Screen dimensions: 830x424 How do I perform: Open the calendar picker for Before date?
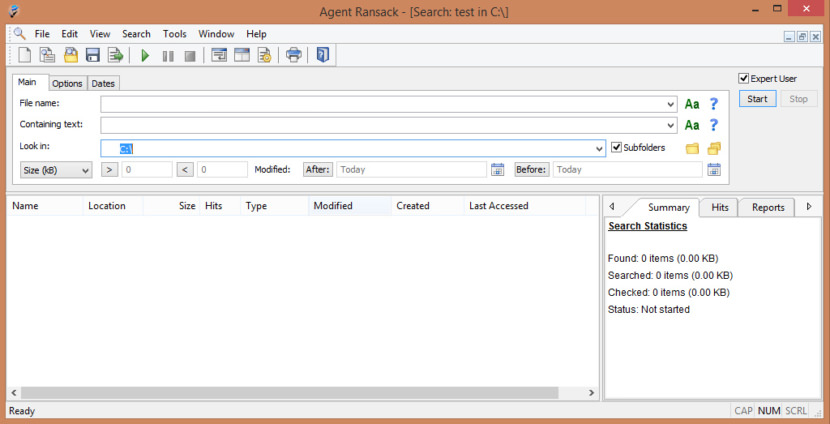714,169
